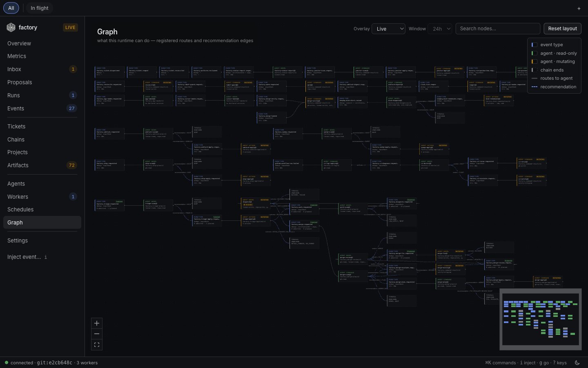Click ⌘K commands in status bar
This screenshot has width=588, height=368.
point(500,363)
